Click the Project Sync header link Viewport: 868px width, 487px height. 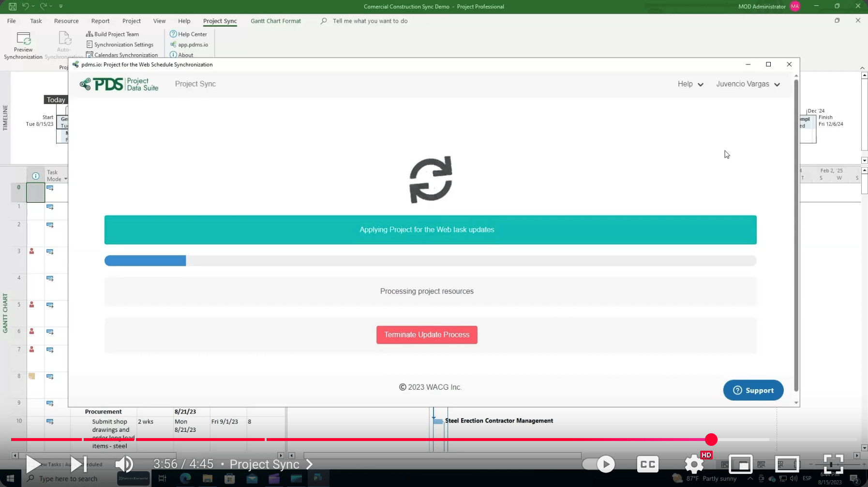(195, 84)
